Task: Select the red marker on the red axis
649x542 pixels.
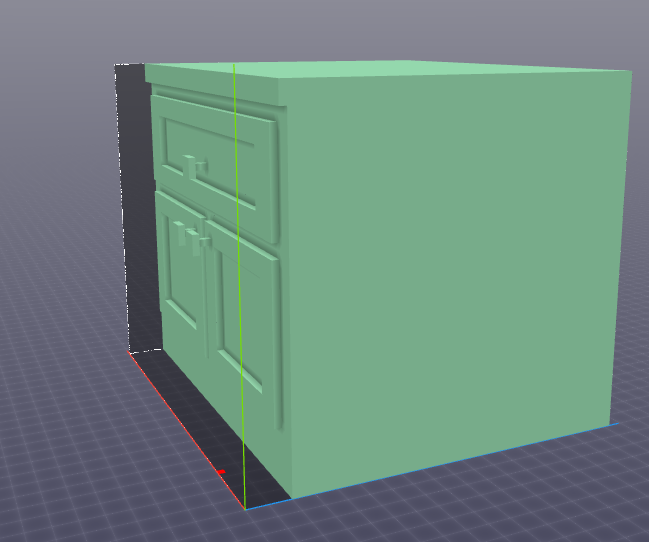Action: point(221,472)
